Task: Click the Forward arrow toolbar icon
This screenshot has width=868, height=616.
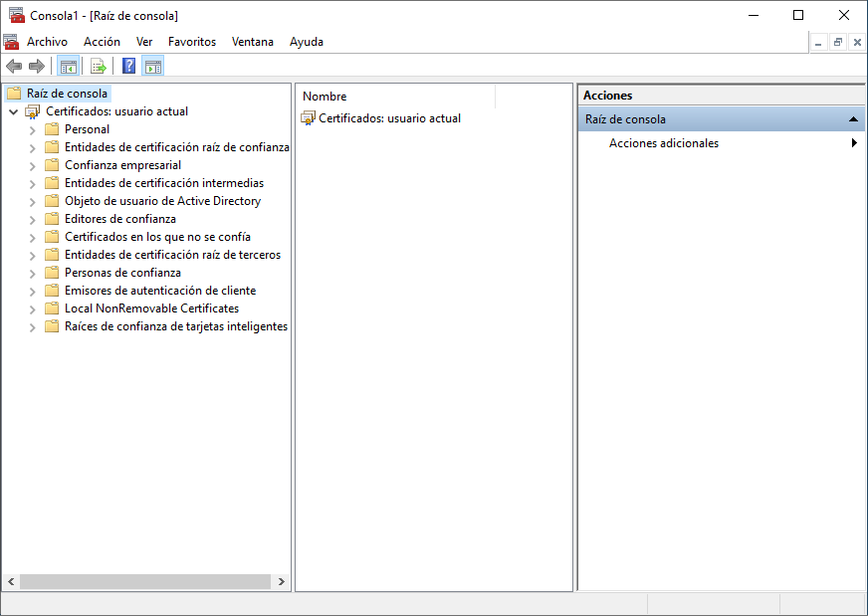Action: [x=37, y=67]
